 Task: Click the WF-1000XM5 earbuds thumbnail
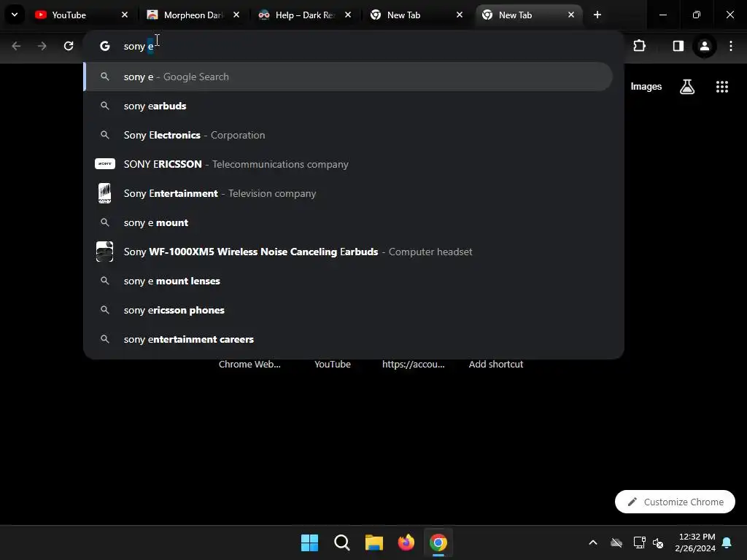(x=105, y=252)
